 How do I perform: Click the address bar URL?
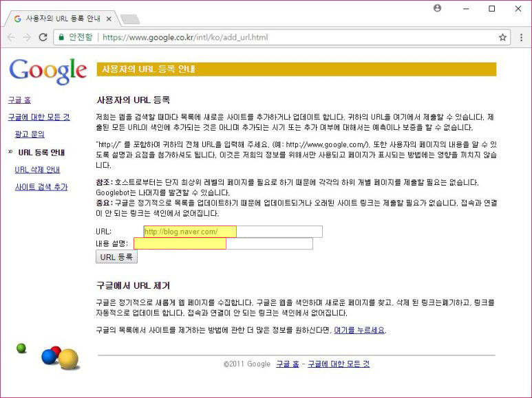(185, 37)
